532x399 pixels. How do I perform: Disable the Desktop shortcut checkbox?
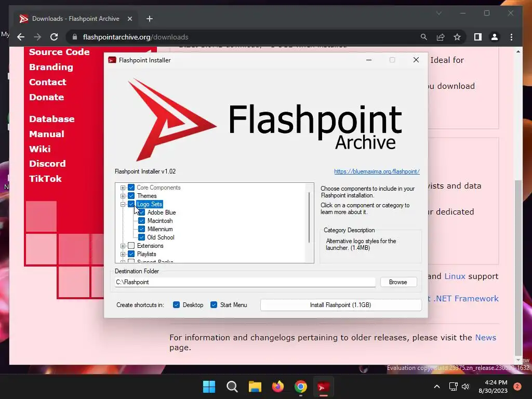176,304
